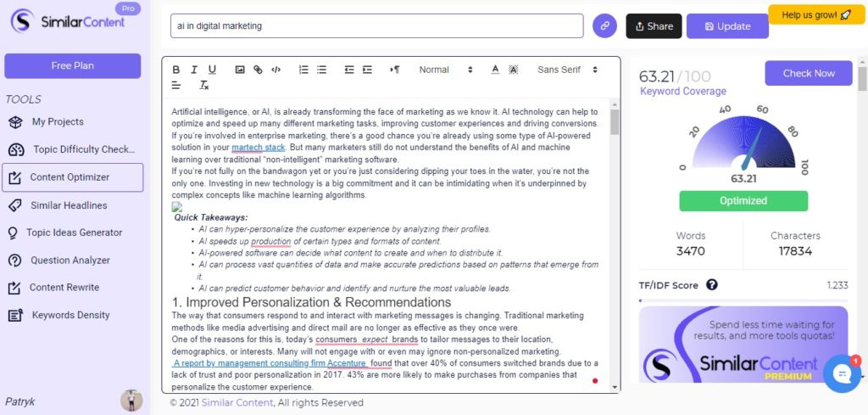Click the Topic Ideas lightbulb icon

(x=14, y=233)
